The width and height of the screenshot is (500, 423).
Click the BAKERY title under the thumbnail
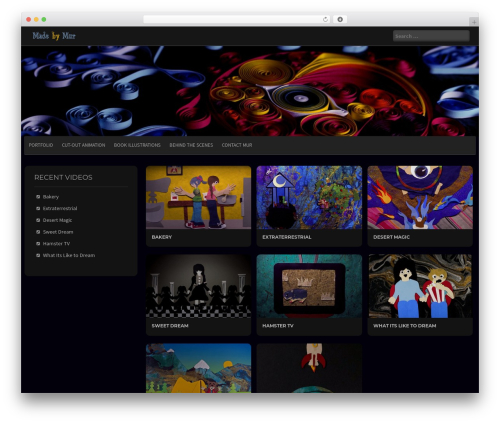click(x=162, y=237)
